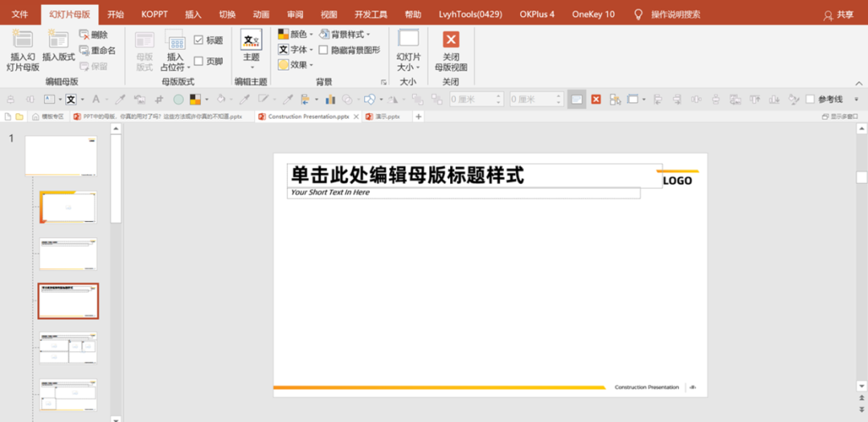Check the 隐藏背景图形 Hide Background Graphics box

[323, 50]
